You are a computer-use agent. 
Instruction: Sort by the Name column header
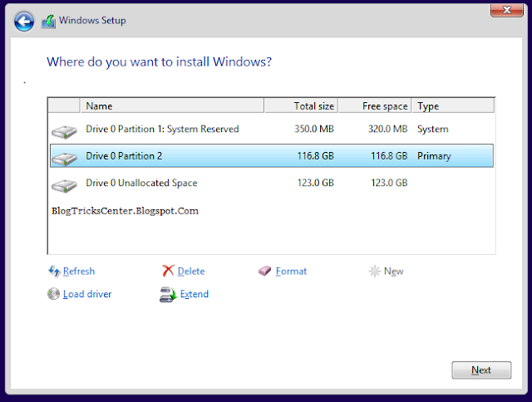(172, 105)
